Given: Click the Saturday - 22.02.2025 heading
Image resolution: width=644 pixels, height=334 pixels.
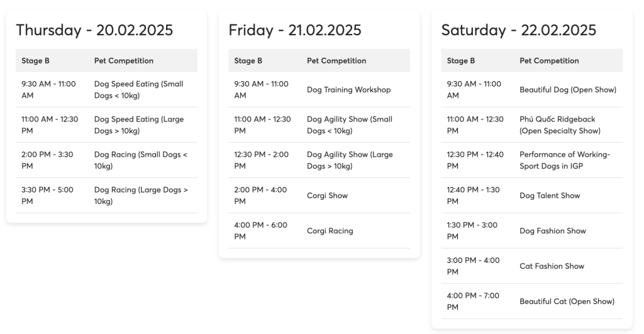Looking at the screenshot, I should coord(519,30).
